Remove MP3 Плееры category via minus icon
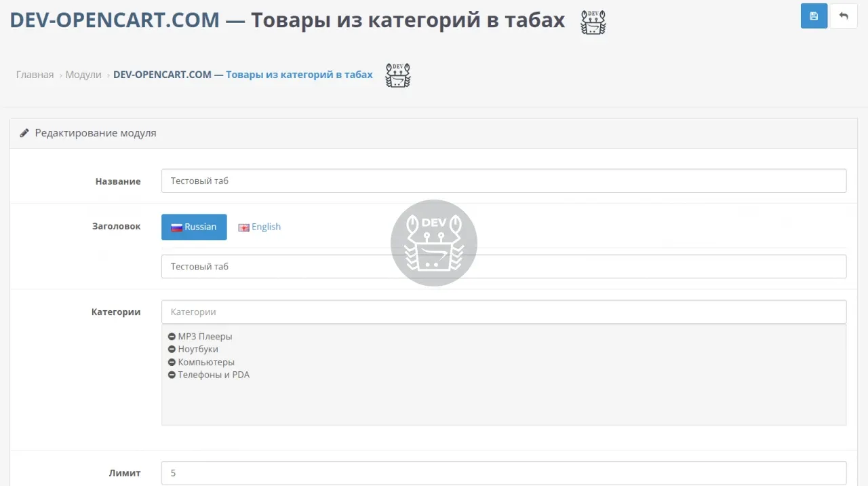This screenshot has width=868, height=486. click(x=172, y=337)
